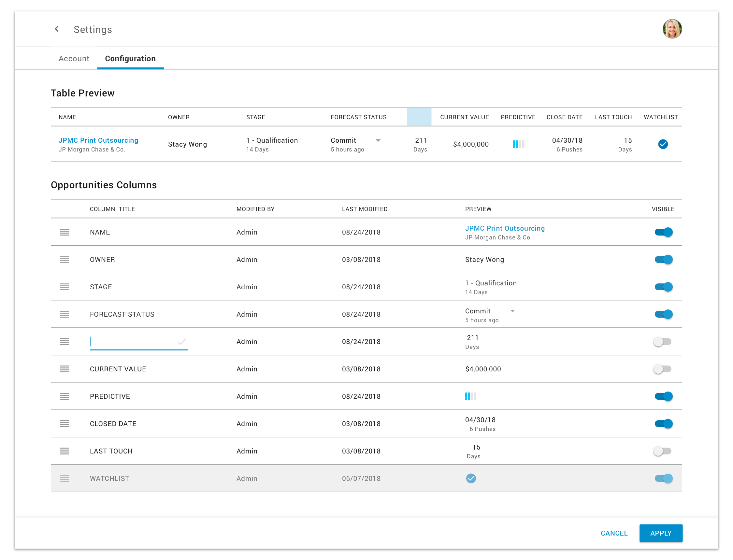Click the back arrow beside Settings
This screenshot has width=733, height=560.
click(x=57, y=29)
